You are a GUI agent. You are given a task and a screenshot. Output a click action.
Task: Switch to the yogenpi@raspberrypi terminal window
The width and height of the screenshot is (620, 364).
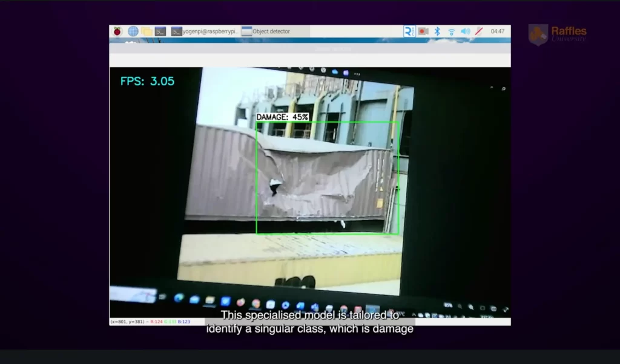pyautogui.click(x=205, y=31)
